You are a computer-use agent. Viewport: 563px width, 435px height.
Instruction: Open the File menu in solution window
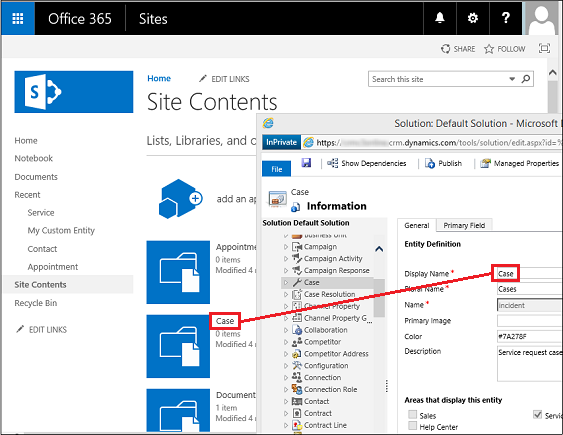click(x=276, y=169)
